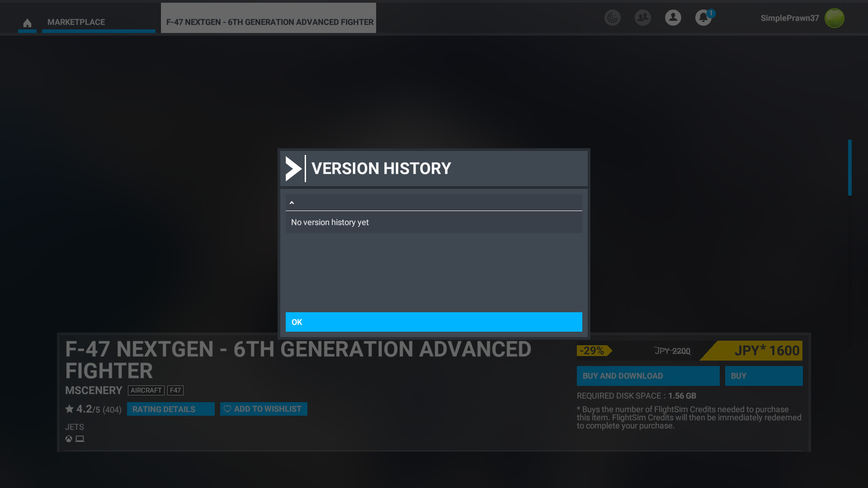Add the F-47 to wishlist

[x=264, y=409]
